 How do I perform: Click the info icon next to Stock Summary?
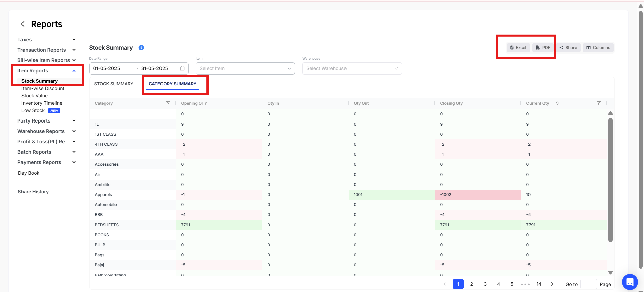(x=141, y=48)
